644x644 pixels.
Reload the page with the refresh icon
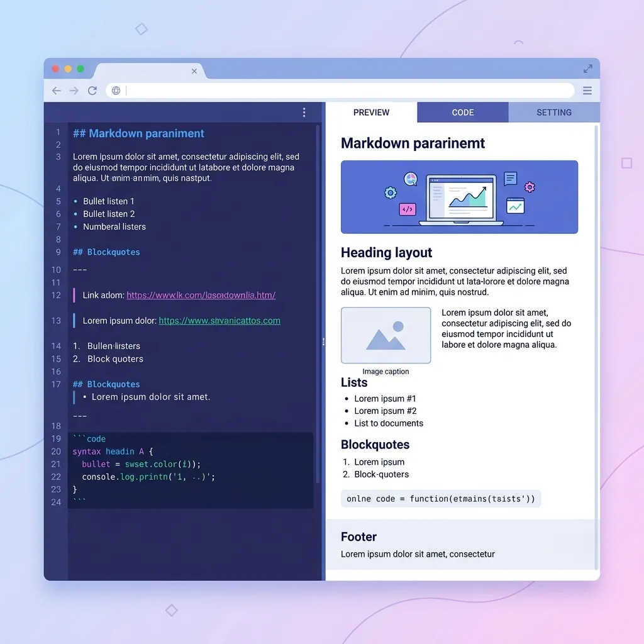point(92,91)
